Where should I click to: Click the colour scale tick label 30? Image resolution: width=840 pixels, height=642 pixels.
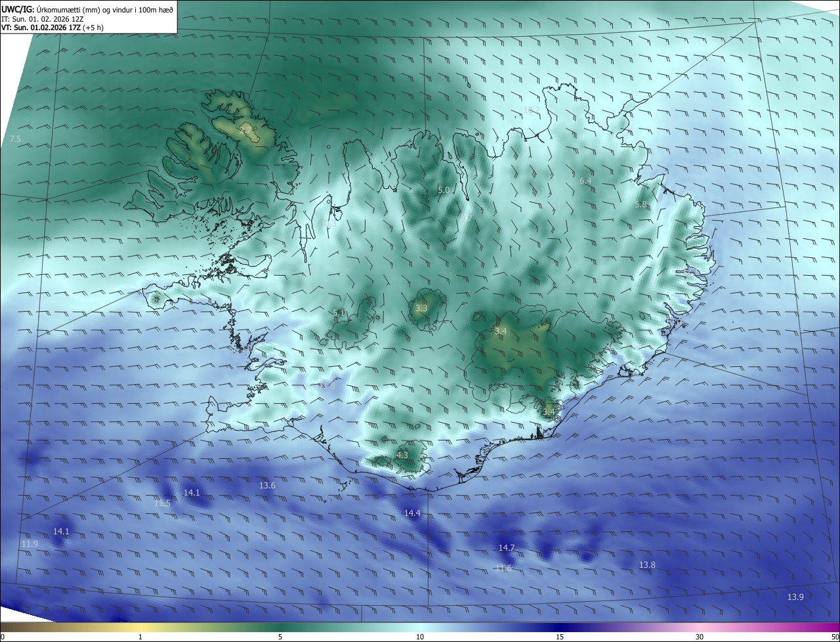tap(700, 637)
